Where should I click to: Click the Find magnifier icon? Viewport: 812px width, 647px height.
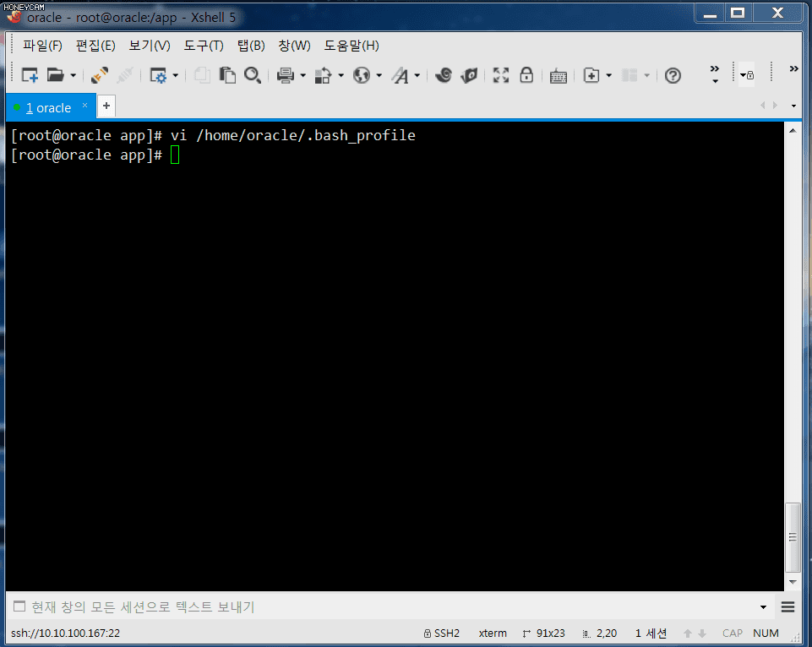[252, 75]
